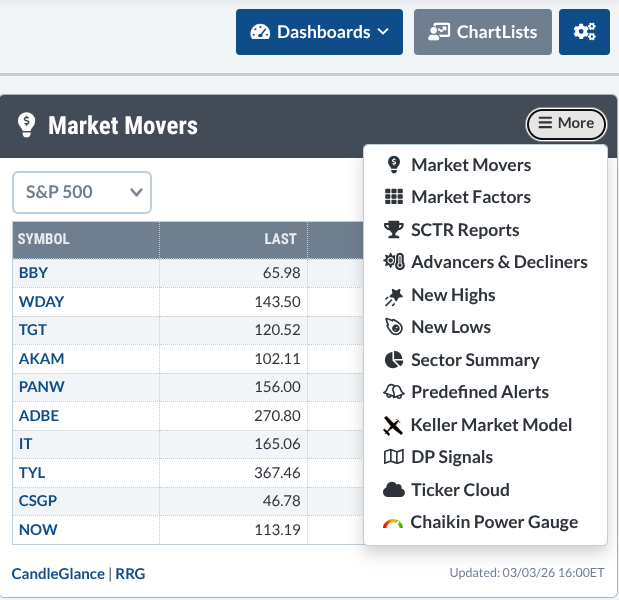Click the Dashboards gauge icon
619x600 pixels.
[260, 32]
